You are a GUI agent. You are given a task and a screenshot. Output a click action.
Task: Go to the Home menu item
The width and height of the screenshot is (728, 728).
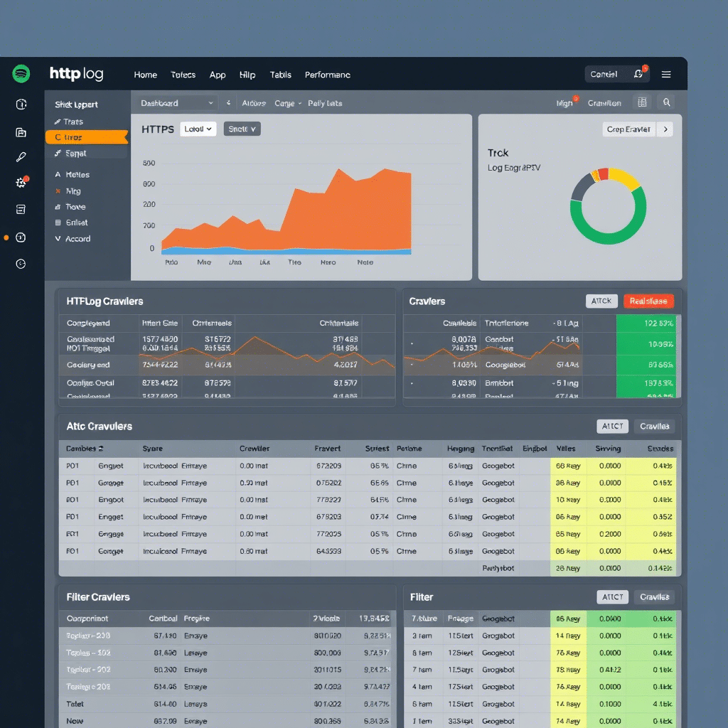[145, 75]
